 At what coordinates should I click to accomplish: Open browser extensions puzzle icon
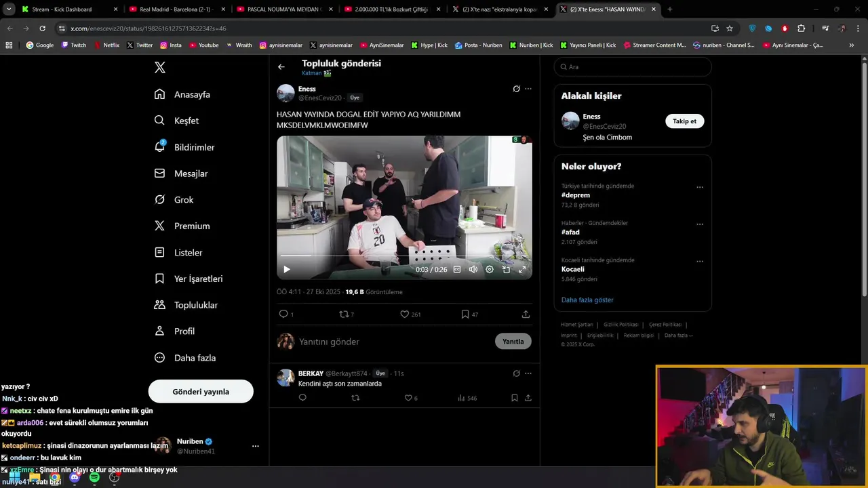point(802,28)
